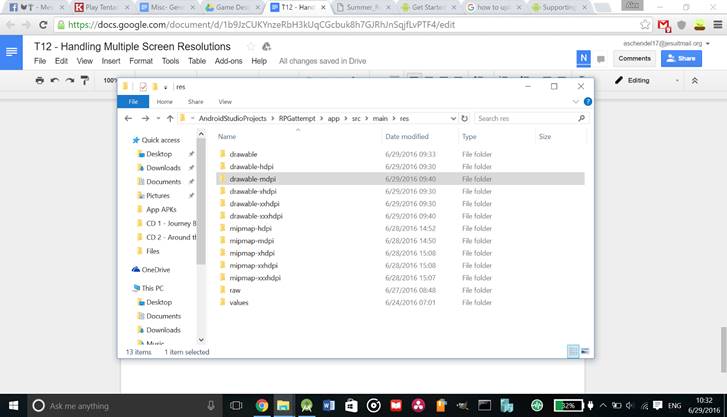
Task: Click 'All changes saved in Drive'
Action: point(322,61)
